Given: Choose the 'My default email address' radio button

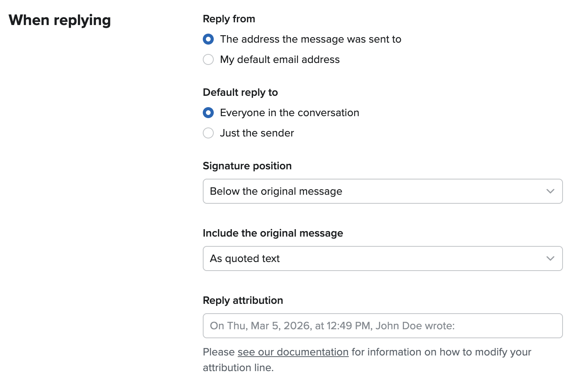Looking at the screenshot, I should point(208,59).
